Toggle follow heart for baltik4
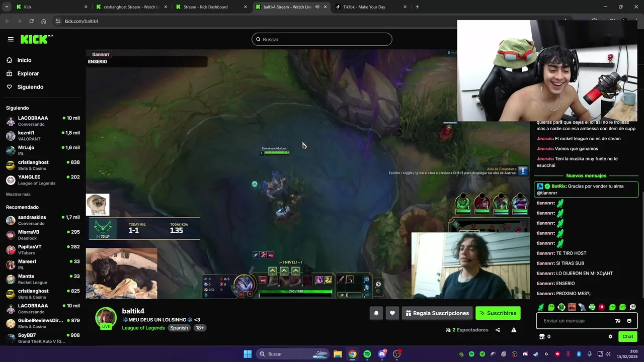 [392, 313]
